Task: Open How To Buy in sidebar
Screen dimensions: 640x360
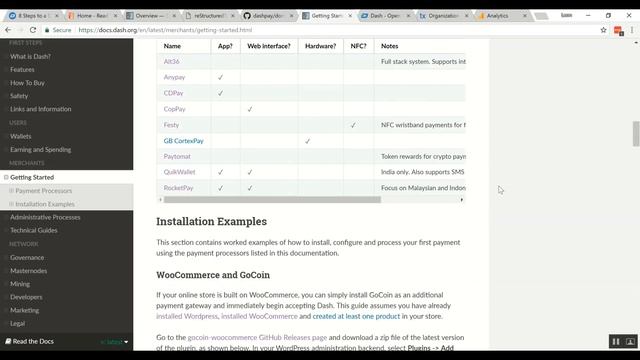Action: pos(27,82)
